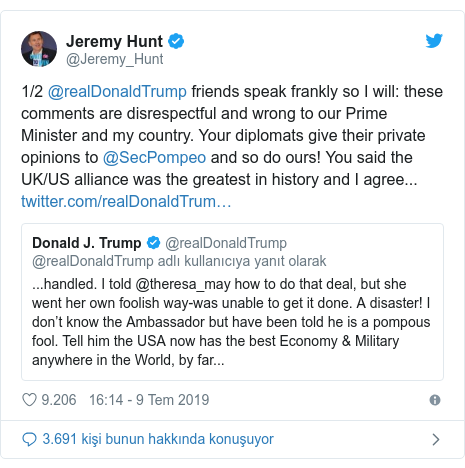This screenshot has width=465, height=468.
Task: Open '3.691 kişi bunun hakkında konuşuyor' link
Action: [158, 439]
